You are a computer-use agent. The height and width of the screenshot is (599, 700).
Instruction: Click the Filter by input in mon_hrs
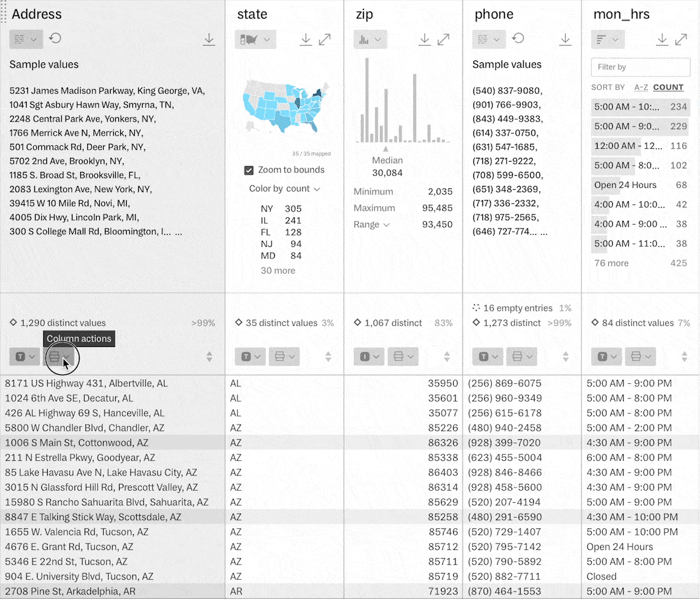(640, 67)
